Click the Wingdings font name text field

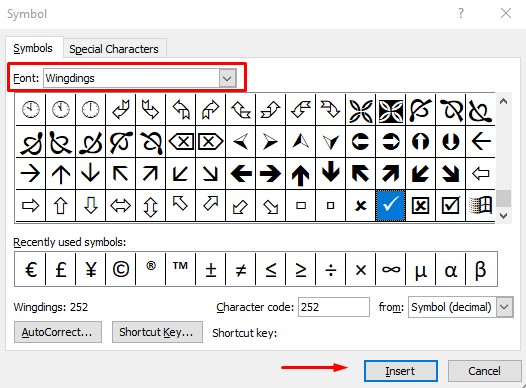(x=131, y=78)
